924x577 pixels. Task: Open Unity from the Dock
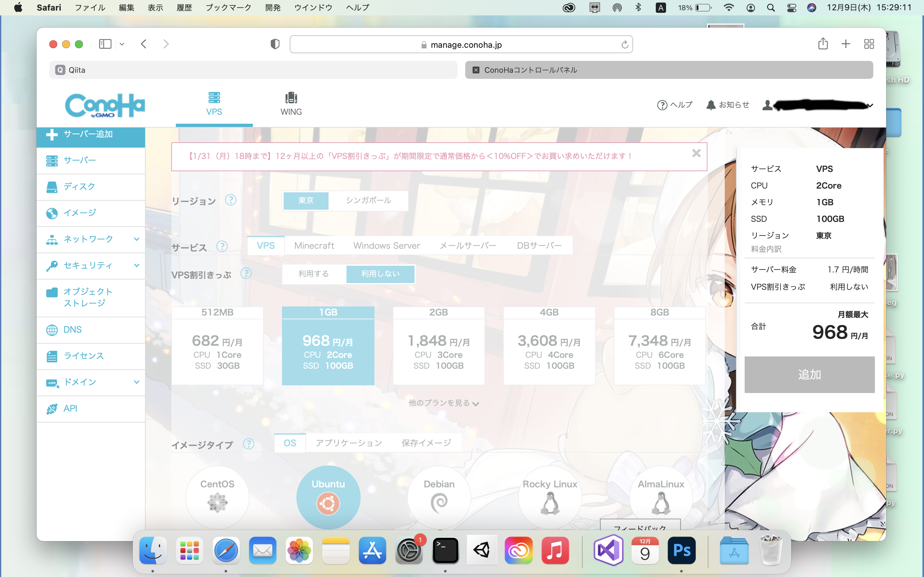click(482, 550)
